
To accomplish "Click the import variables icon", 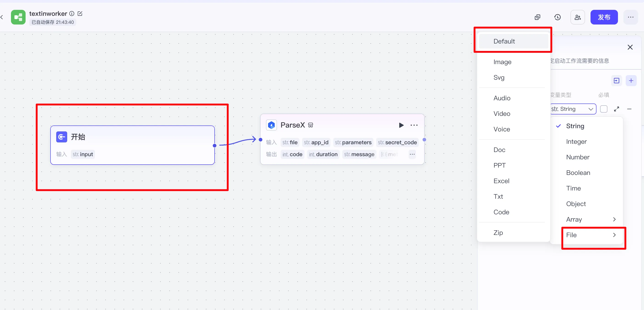I will (x=616, y=81).
